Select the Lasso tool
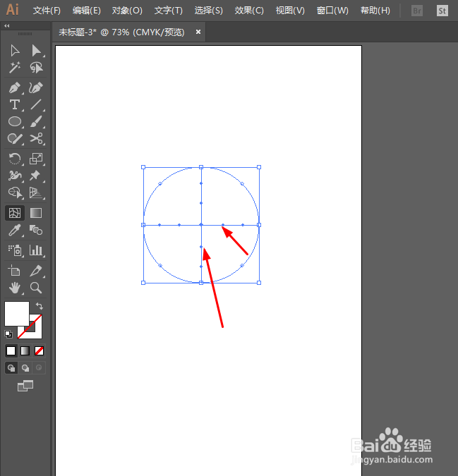Viewport: 458px width, 476px height. coord(36,68)
